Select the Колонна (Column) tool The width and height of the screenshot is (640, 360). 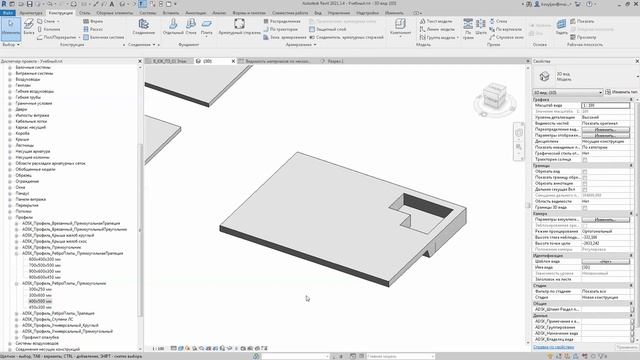pyautogui.click(x=48, y=29)
